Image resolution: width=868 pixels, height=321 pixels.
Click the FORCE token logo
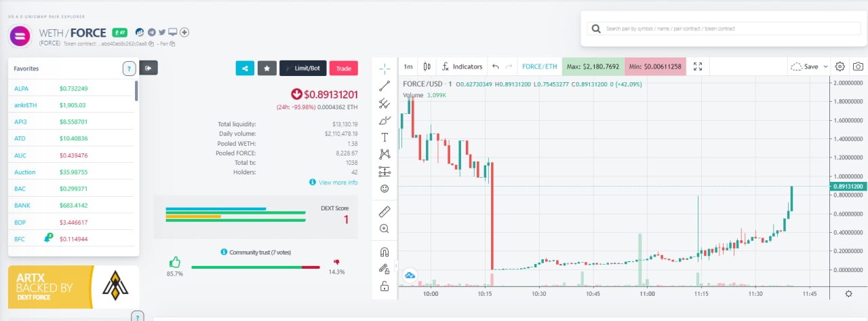[x=19, y=35]
